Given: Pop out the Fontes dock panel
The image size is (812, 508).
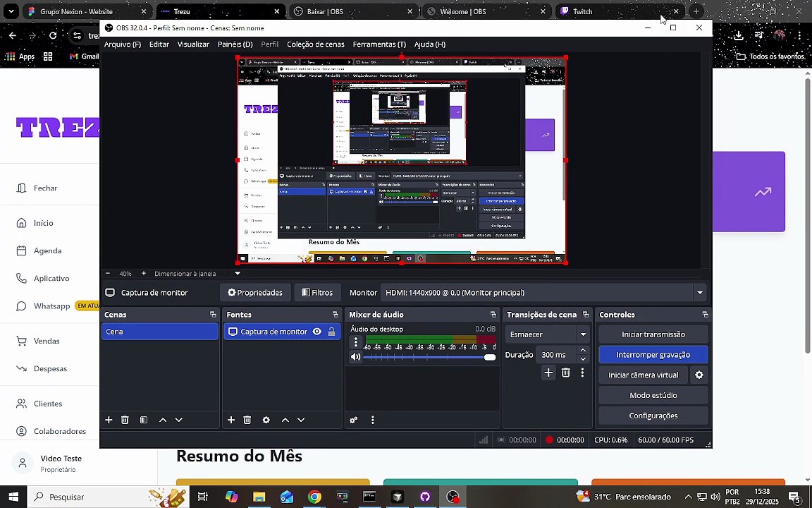Looking at the screenshot, I should coord(335,315).
